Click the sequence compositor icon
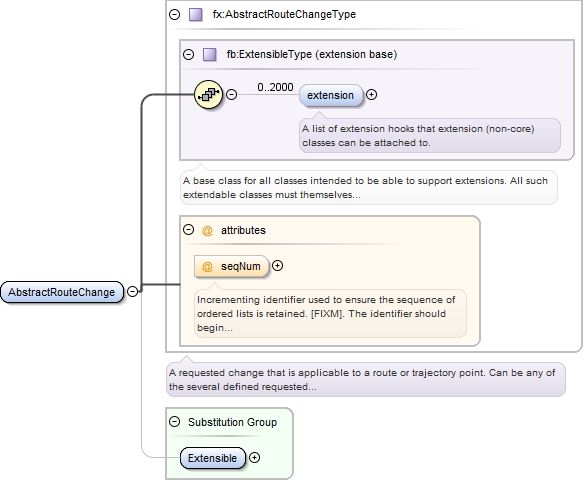 click(x=208, y=95)
